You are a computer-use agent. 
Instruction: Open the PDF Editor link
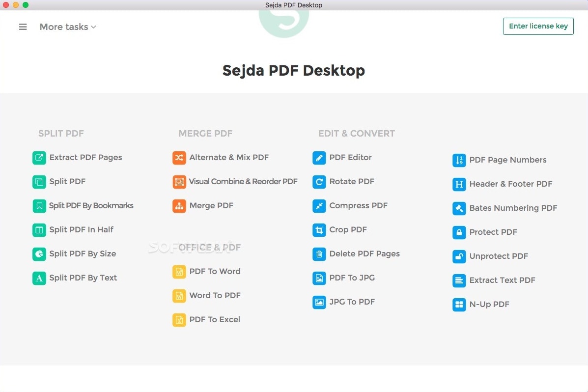(350, 158)
